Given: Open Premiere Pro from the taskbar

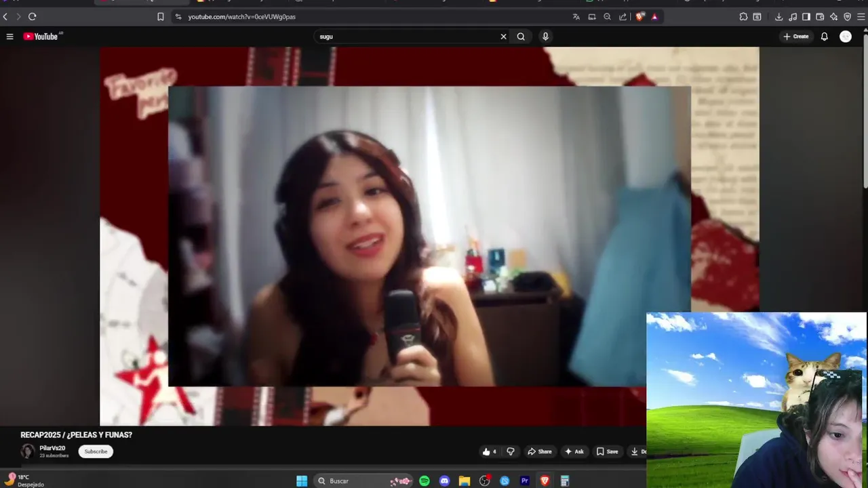Looking at the screenshot, I should pos(524,481).
